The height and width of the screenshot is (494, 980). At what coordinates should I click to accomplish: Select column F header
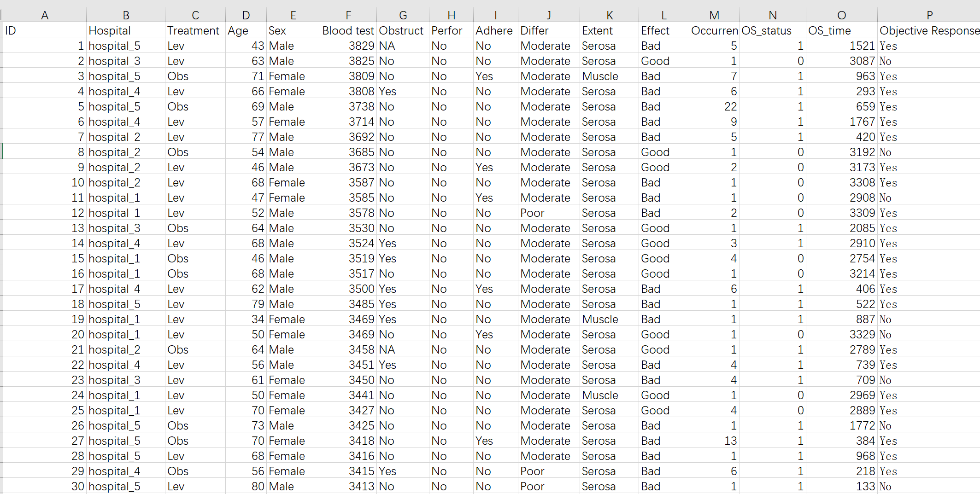348,15
